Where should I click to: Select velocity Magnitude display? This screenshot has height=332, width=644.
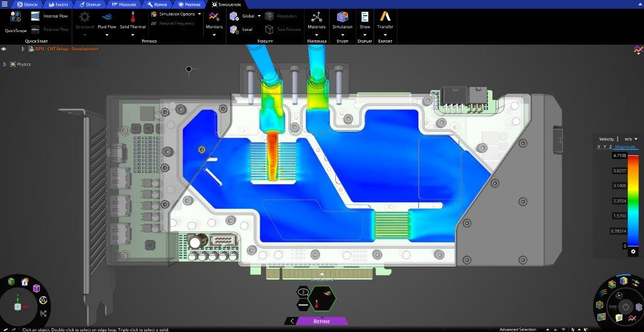pos(625,147)
